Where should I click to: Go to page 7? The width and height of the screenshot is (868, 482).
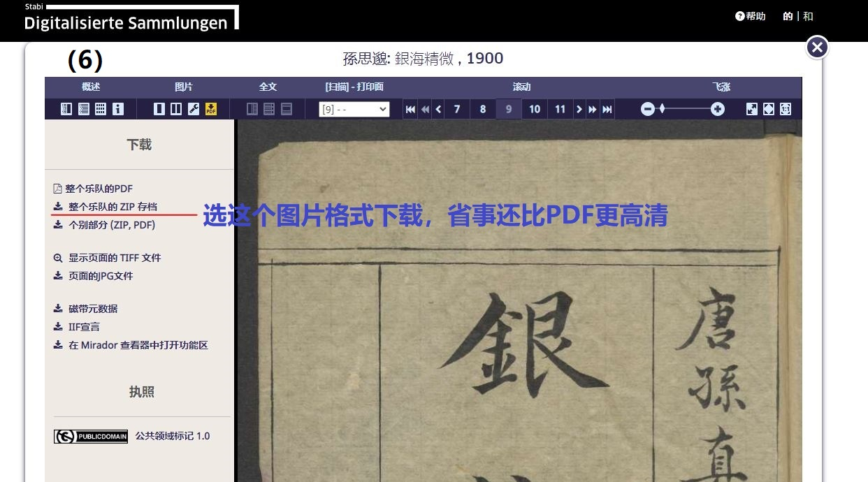(x=457, y=109)
